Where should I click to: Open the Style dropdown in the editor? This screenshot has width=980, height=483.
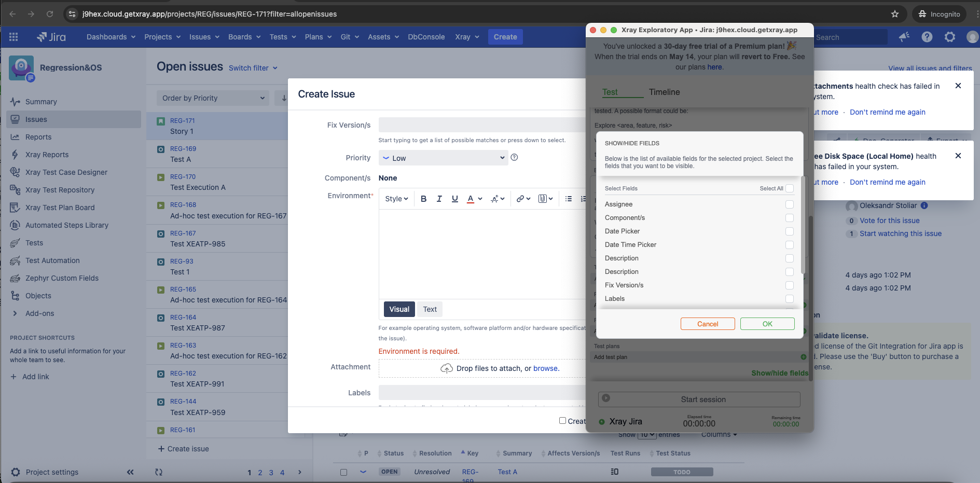pos(396,199)
